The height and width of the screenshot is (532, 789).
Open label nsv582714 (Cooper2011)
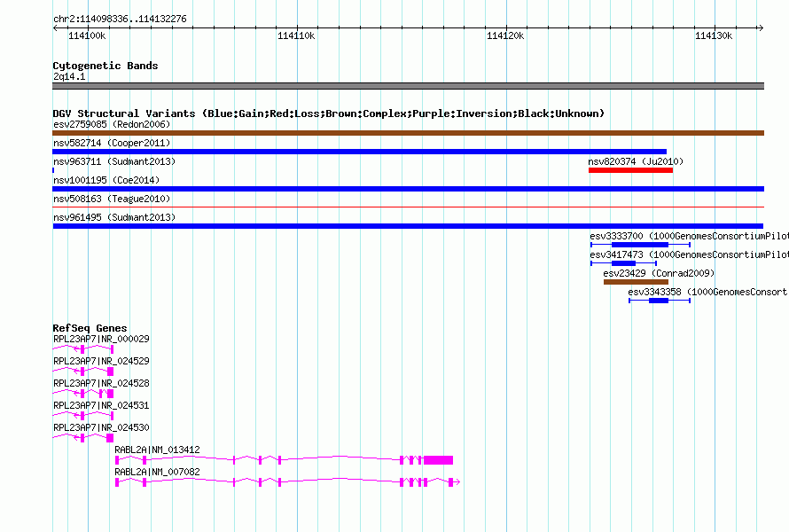pos(112,143)
